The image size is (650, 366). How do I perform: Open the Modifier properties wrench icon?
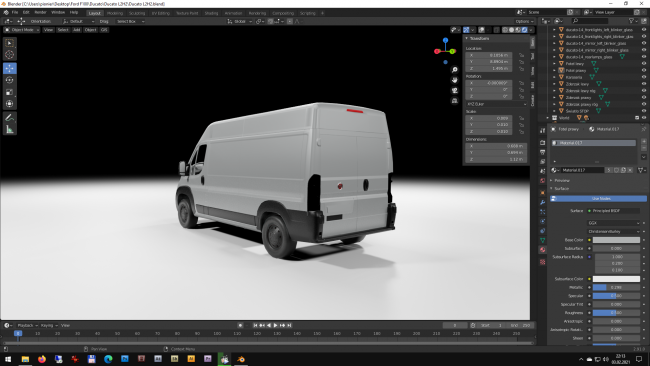pyautogui.click(x=543, y=202)
